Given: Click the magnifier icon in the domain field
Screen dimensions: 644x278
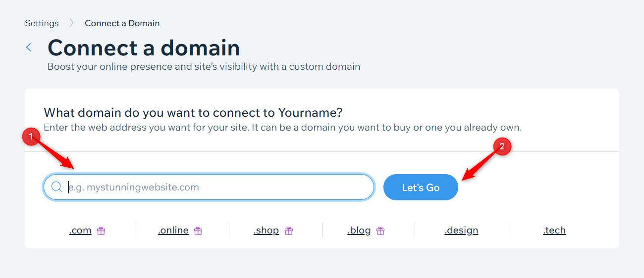Looking at the screenshot, I should click(x=56, y=187).
